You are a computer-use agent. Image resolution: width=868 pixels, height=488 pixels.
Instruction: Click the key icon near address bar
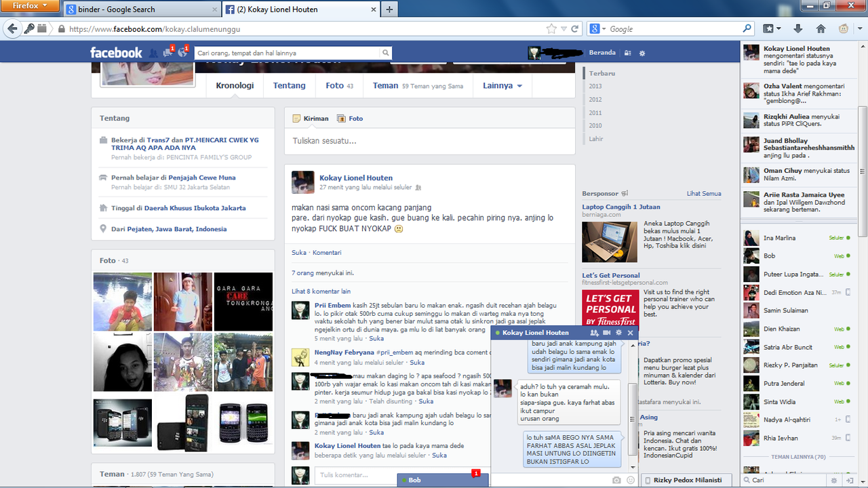click(x=29, y=28)
